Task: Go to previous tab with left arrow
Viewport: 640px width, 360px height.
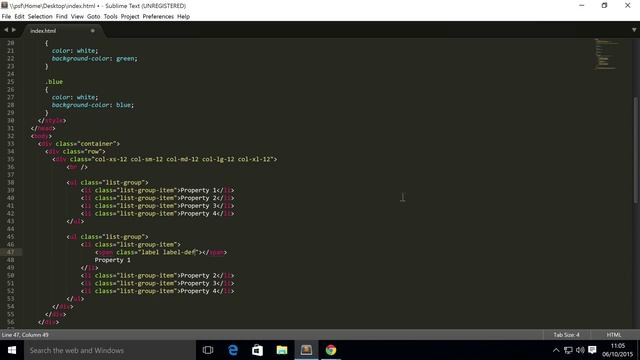Action: point(6,30)
